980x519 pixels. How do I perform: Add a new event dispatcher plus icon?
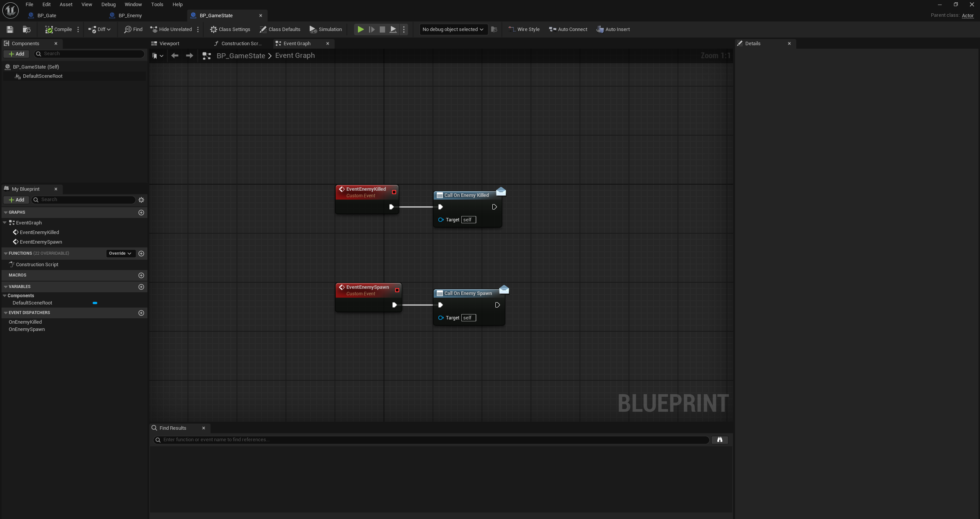pyautogui.click(x=141, y=313)
